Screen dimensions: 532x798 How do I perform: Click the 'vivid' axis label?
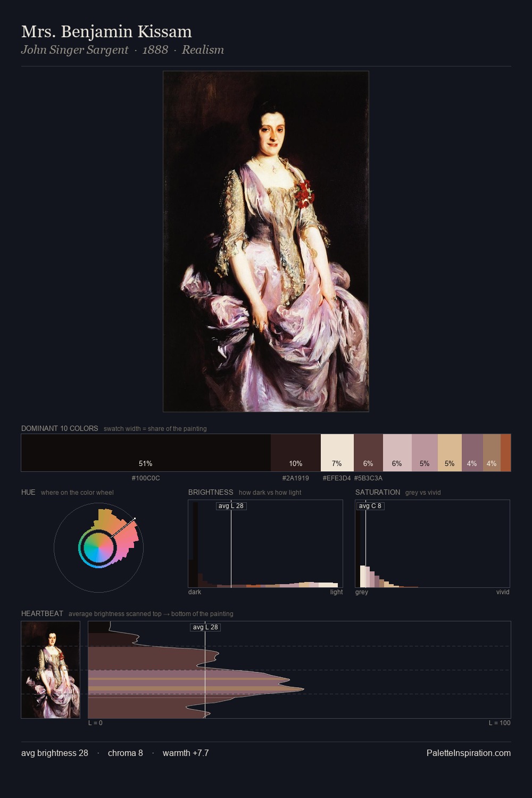(x=503, y=592)
